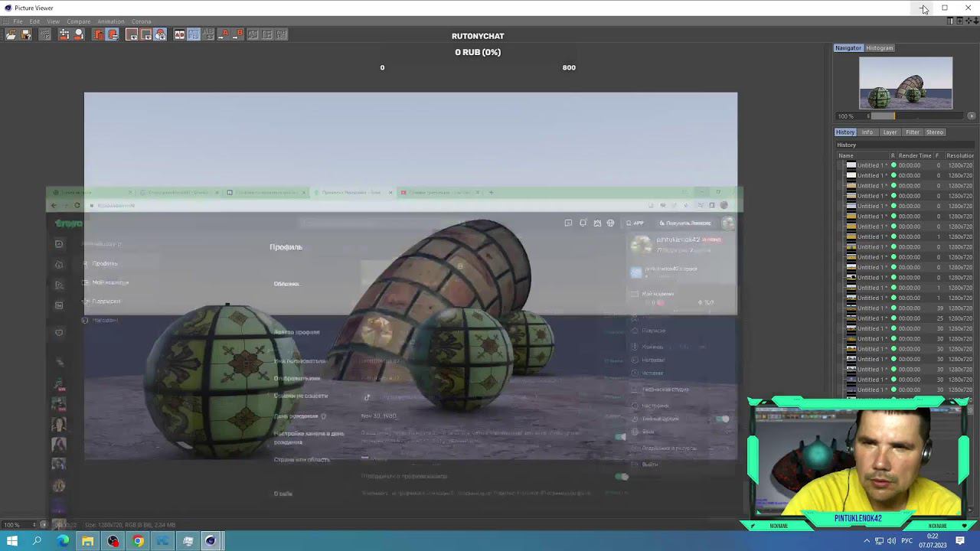The height and width of the screenshot is (551, 980).
Task: Click the Render Time column header
Action: click(915, 155)
